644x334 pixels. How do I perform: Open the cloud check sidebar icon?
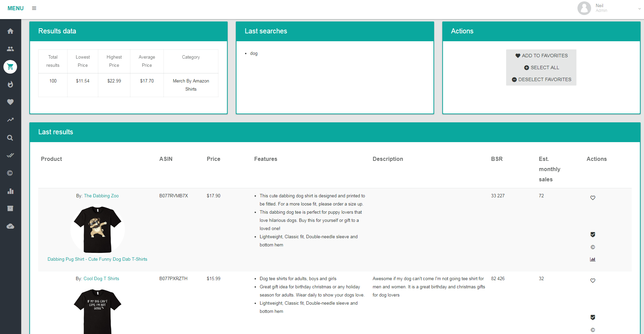point(10,226)
